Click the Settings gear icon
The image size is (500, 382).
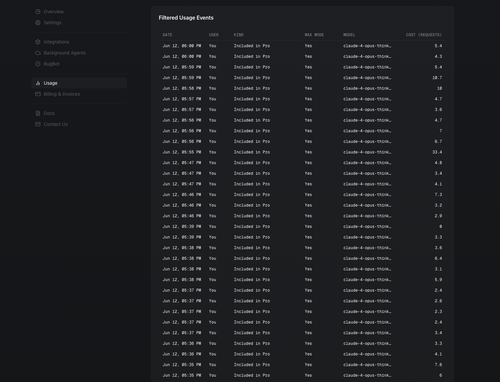point(38,23)
